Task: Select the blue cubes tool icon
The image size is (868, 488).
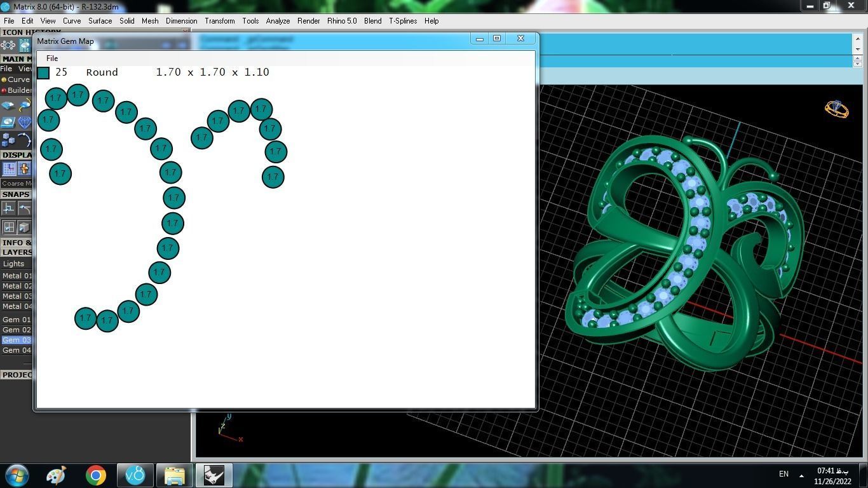Action: tap(8, 139)
